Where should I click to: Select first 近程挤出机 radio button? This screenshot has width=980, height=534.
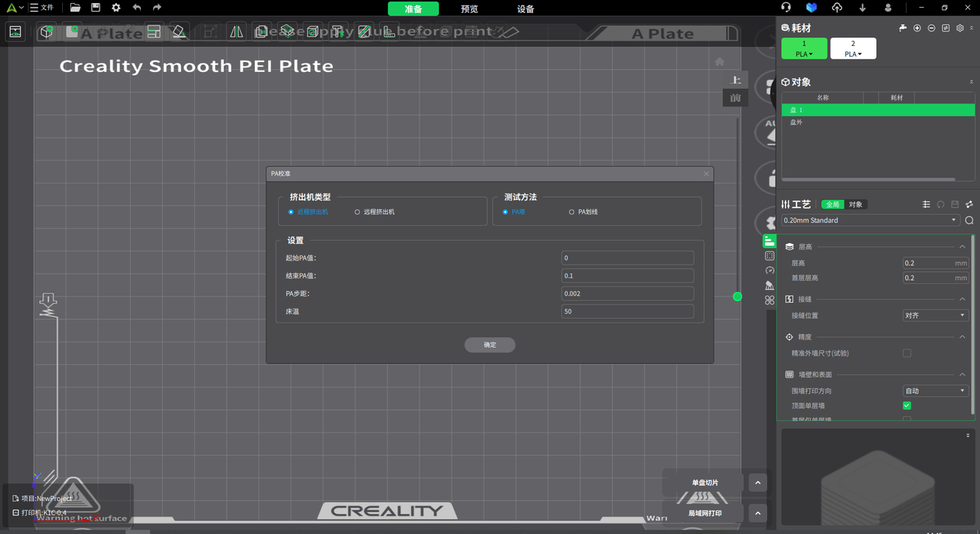pyautogui.click(x=291, y=212)
